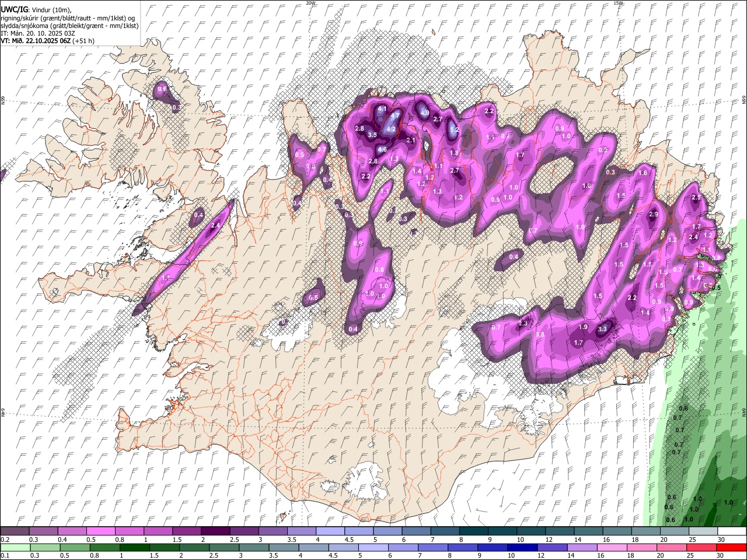The image size is (747, 560).
Task: Click the "0.2" label on the upper legend scale
Action: [5, 540]
